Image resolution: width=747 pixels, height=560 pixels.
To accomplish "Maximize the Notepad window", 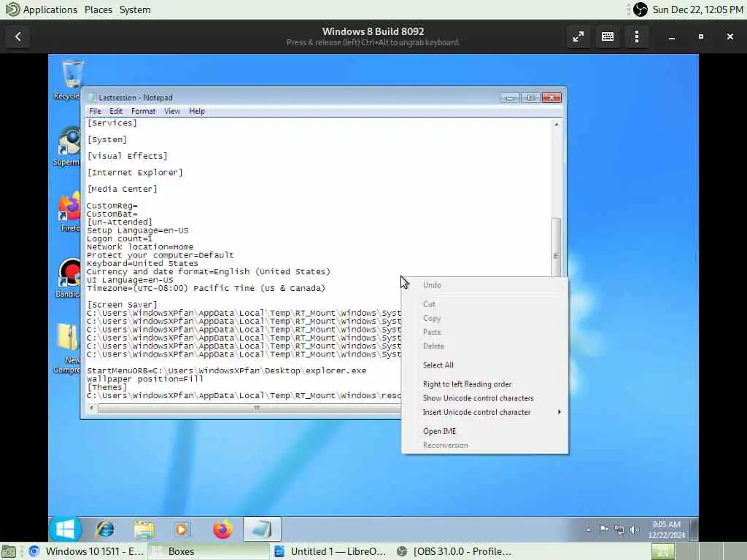I will pos(531,98).
